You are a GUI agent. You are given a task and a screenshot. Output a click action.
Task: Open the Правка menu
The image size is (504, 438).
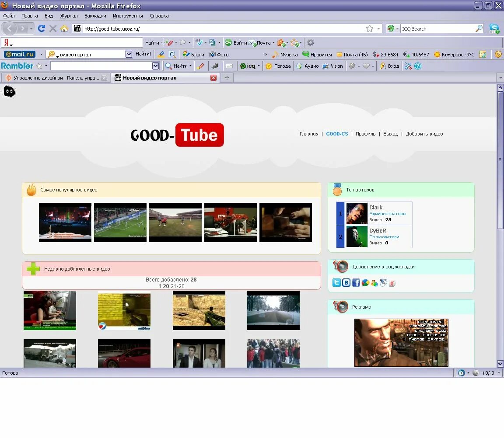[x=30, y=16]
